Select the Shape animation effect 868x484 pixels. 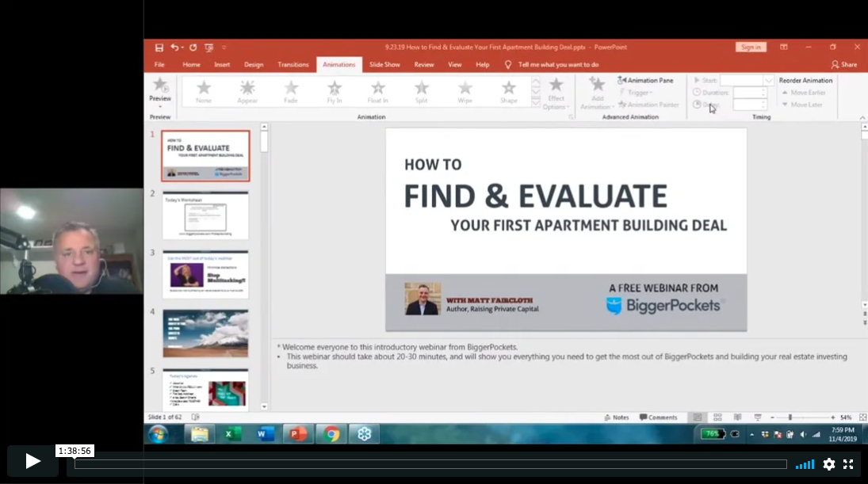(x=509, y=92)
